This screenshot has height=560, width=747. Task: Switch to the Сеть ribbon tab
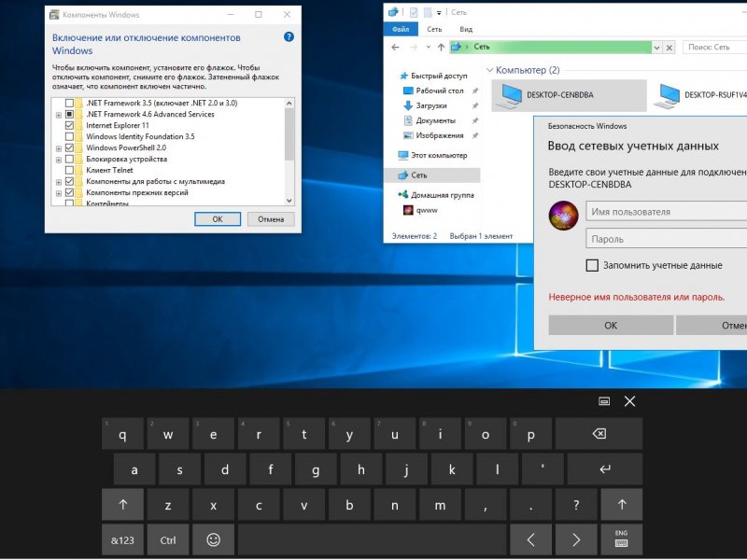(x=434, y=29)
